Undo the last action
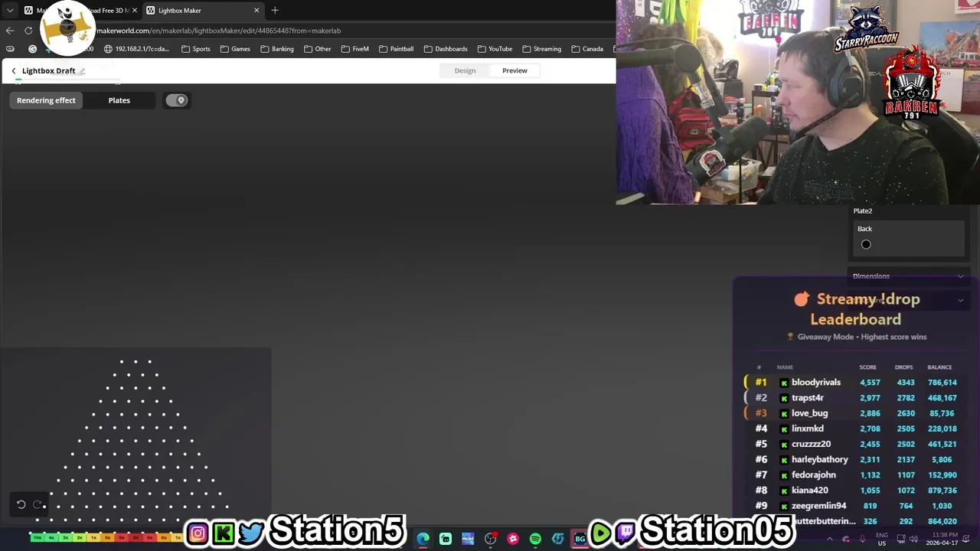The height and width of the screenshot is (551, 980). pos(21,504)
